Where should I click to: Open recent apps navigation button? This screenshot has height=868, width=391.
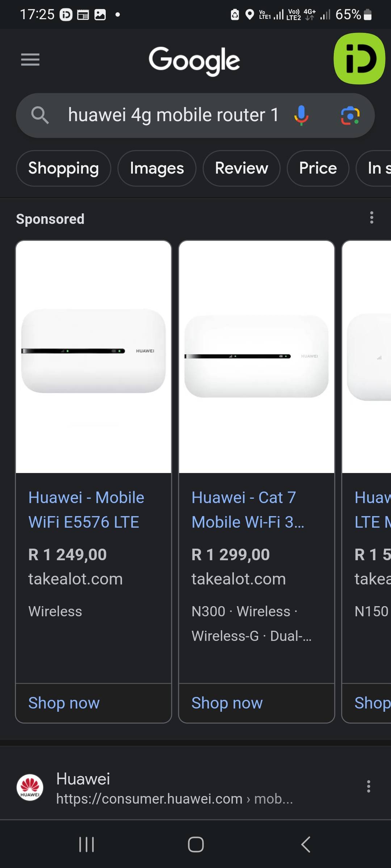[x=87, y=844]
